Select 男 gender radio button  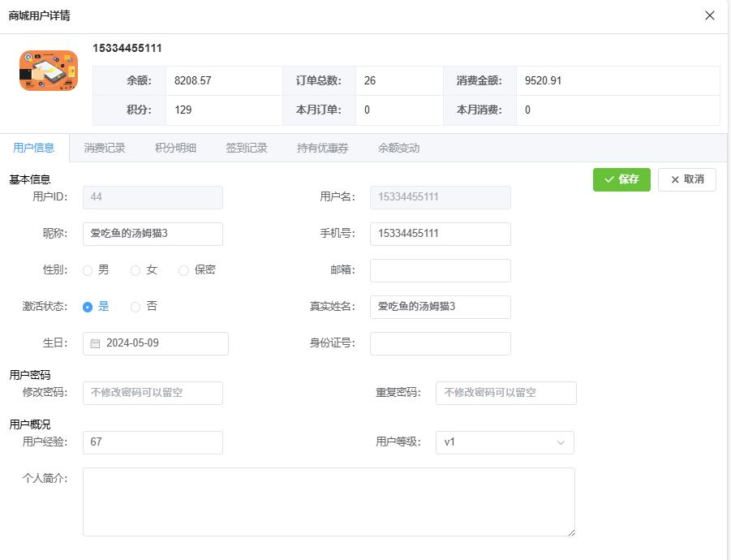point(88,270)
